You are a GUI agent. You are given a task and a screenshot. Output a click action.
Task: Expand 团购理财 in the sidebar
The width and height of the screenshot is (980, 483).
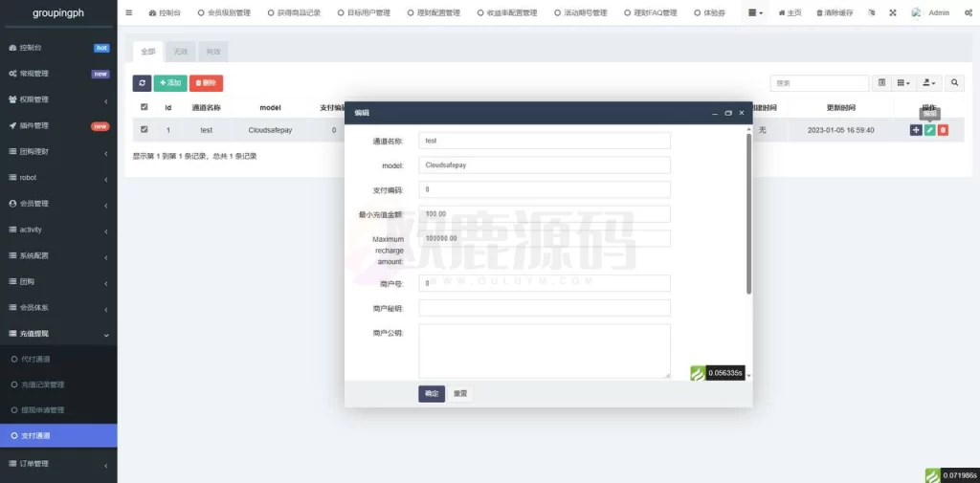58,152
